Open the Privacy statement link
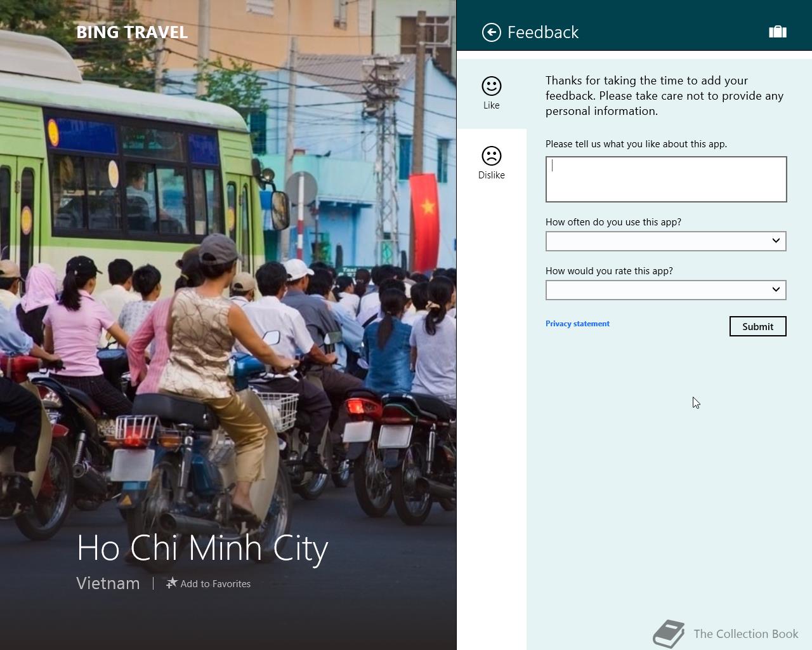This screenshot has width=812, height=650. point(577,324)
